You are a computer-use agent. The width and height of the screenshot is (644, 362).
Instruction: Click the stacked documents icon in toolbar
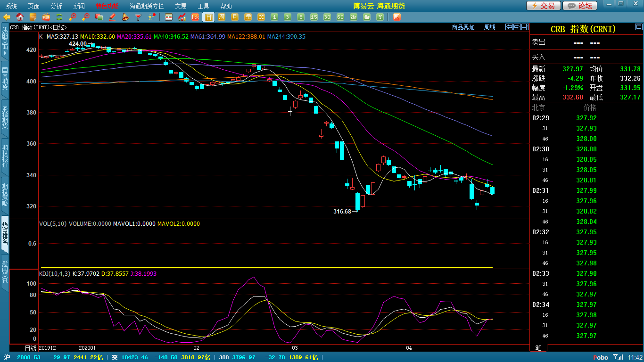click(33, 17)
